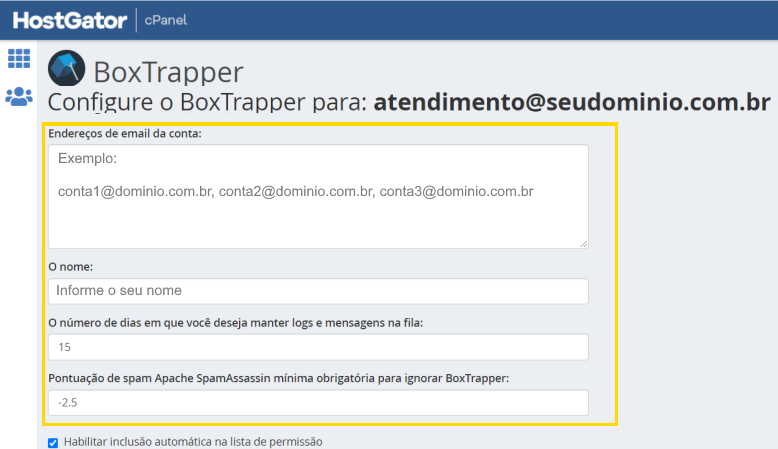
Task: Click the 'Endereços de email da conta:' label
Action: 125,133
